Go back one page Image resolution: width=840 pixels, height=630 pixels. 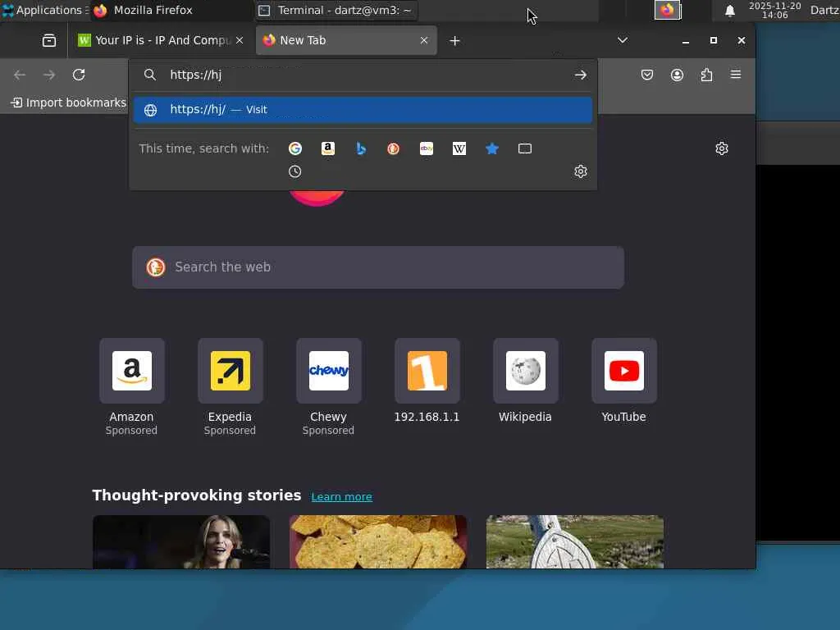click(20, 75)
